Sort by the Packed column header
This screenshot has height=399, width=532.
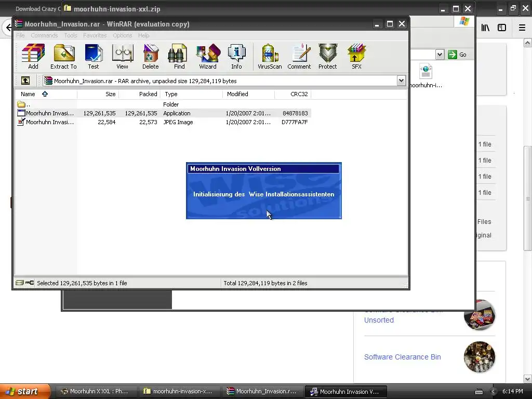click(x=140, y=94)
